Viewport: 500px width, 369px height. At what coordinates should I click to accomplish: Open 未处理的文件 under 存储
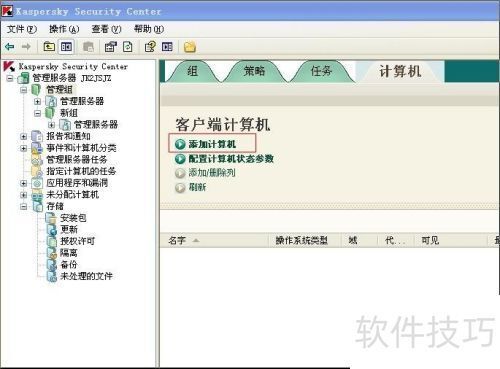point(86,276)
